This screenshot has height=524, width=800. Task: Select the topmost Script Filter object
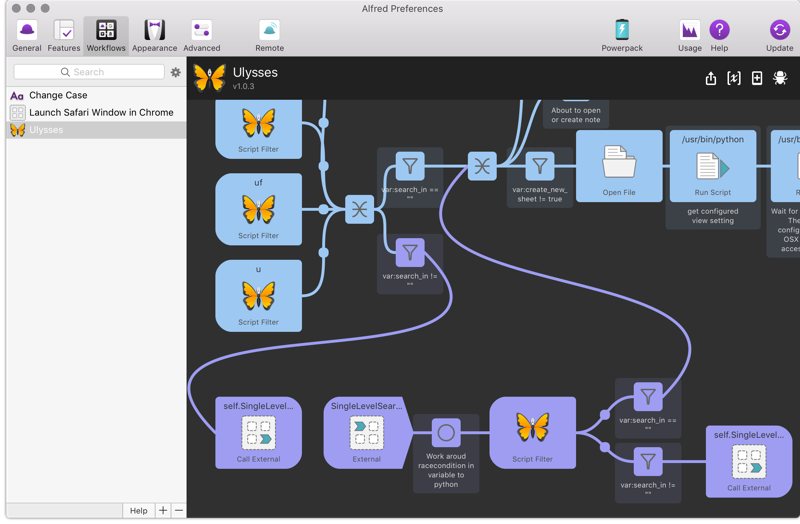click(258, 129)
